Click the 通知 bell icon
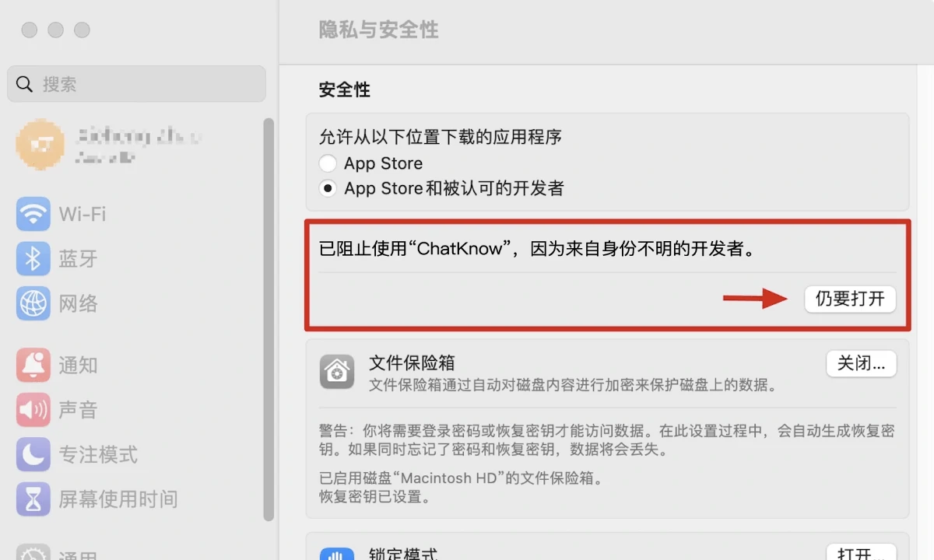This screenshot has width=934, height=560. point(33,364)
